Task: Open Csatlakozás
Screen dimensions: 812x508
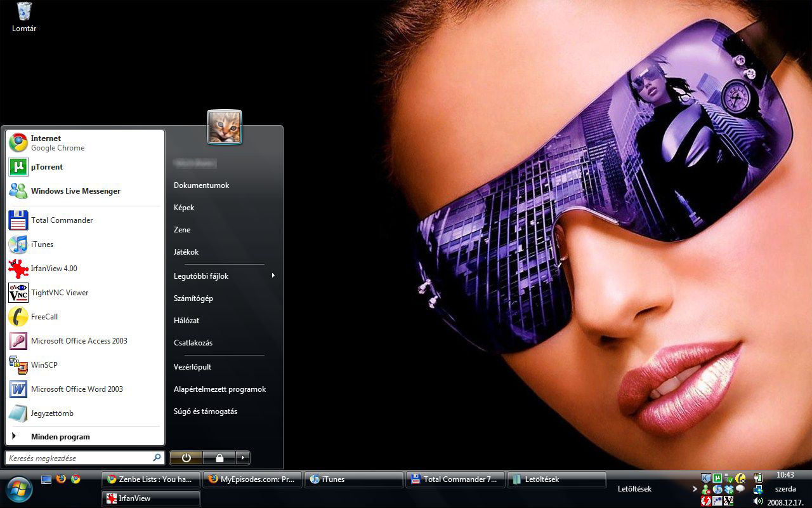Action: pos(193,343)
